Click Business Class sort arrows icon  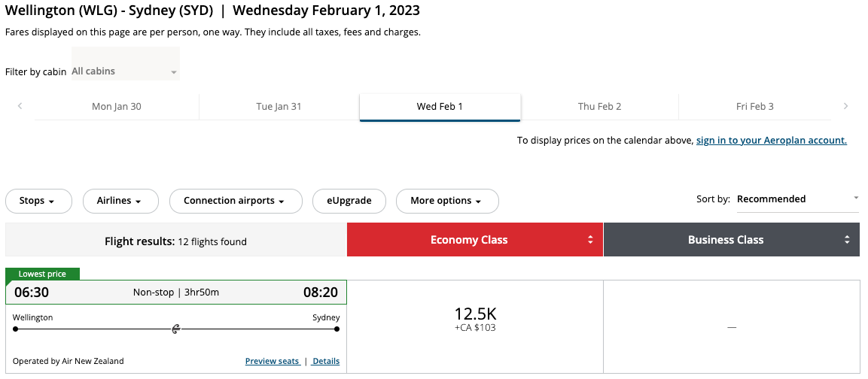tap(847, 240)
